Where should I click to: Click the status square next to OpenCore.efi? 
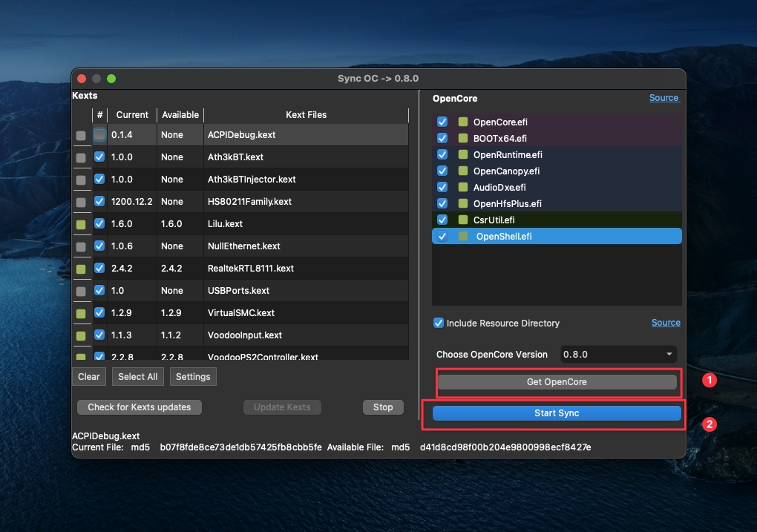(463, 122)
